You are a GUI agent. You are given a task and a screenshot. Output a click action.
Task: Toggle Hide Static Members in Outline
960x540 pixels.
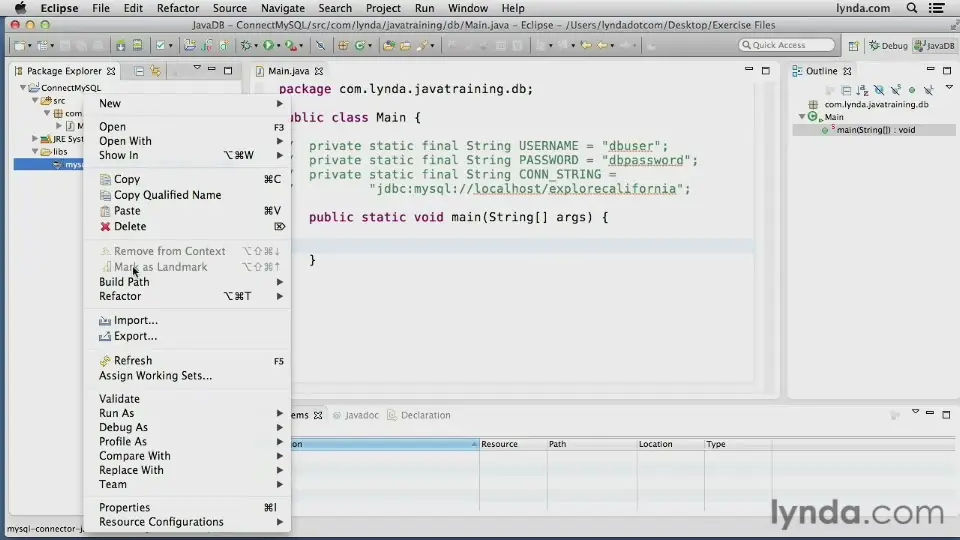(x=896, y=91)
